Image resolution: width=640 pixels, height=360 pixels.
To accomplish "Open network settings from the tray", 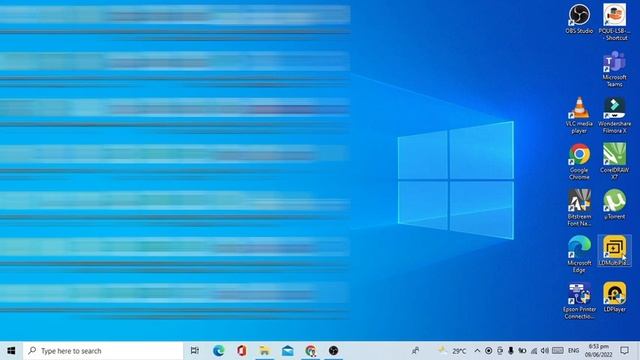I will pyautogui.click(x=534, y=351).
